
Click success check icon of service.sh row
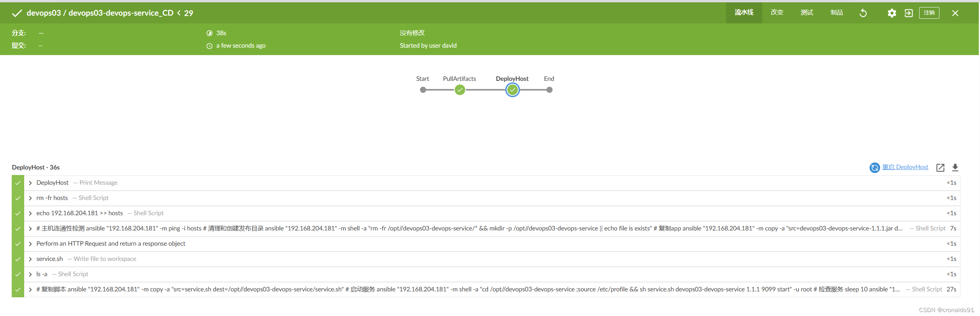point(18,259)
